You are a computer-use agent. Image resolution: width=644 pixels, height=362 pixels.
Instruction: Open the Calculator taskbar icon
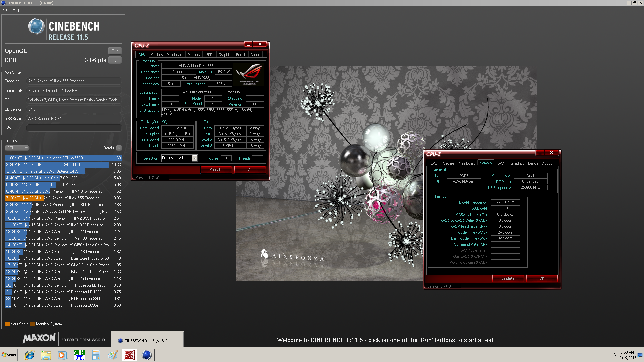coord(96,355)
